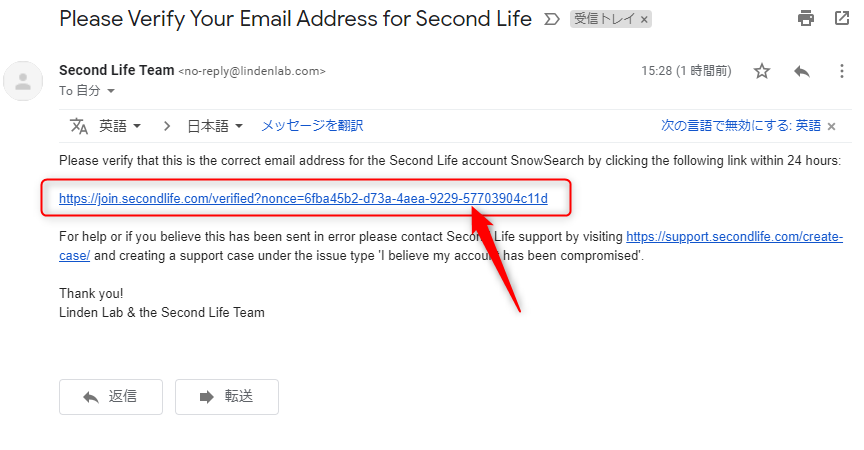The image size is (864, 450).
Task: Star this Second Life email
Action: (762, 71)
